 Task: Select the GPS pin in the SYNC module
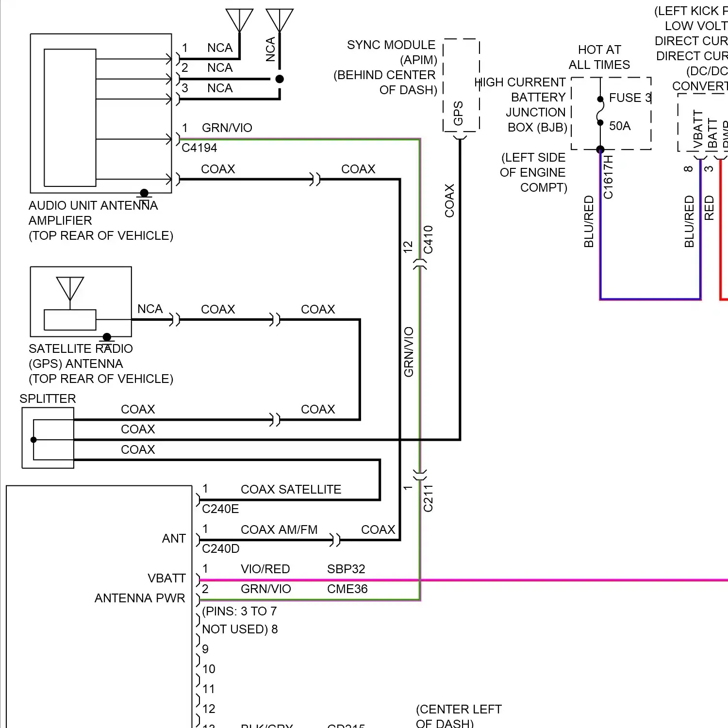[x=458, y=114]
